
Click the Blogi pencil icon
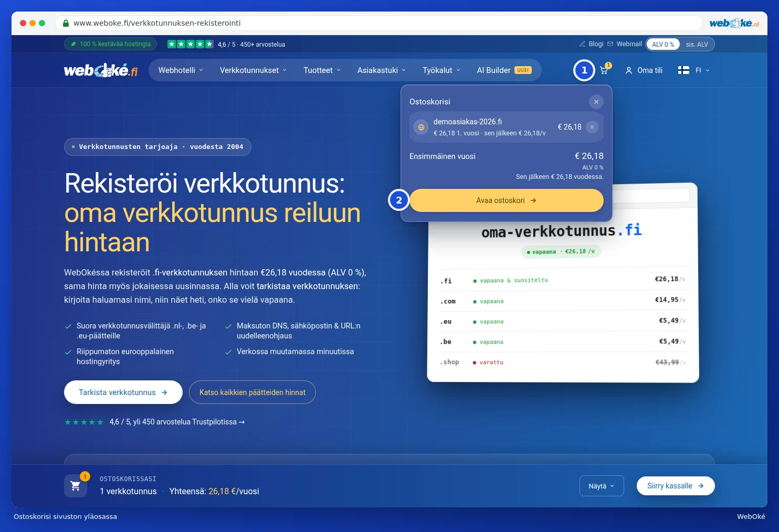pyautogui.click(x=582, y=44)
